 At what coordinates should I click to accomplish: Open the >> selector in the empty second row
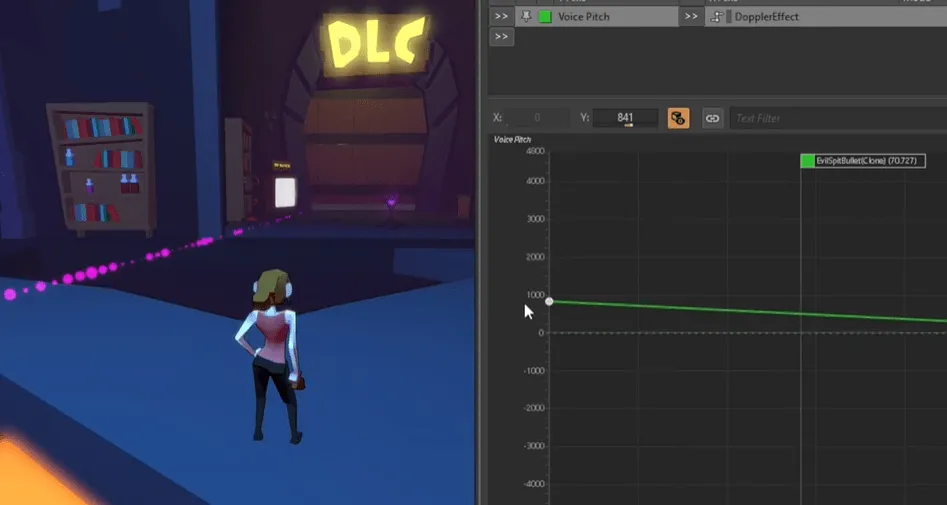[501, 37]
